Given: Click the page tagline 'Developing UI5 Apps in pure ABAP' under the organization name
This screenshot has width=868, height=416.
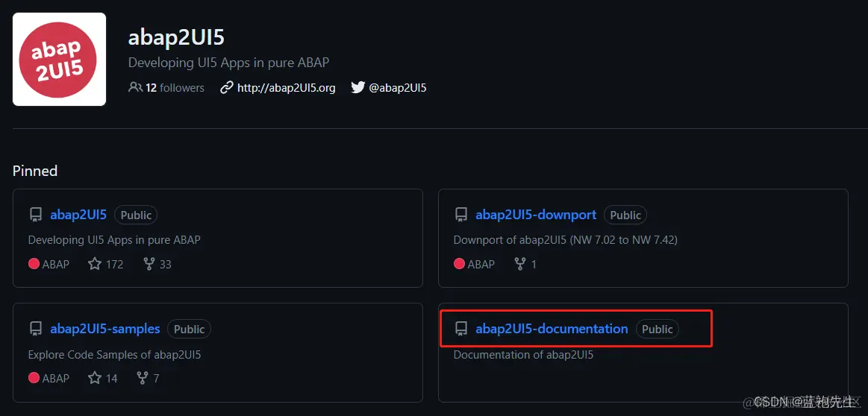Looking at the screenshot, I should point(228,63).
